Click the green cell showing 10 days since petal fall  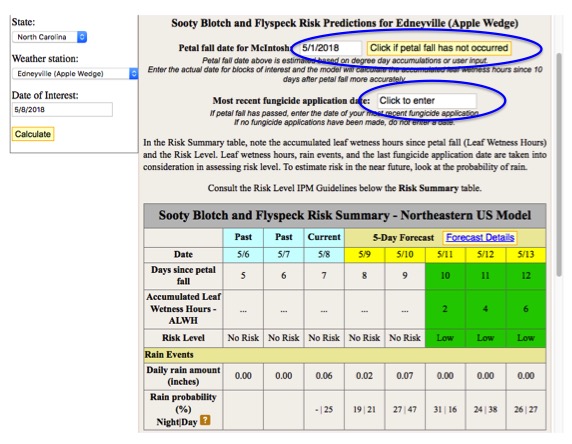coord(445,276)
